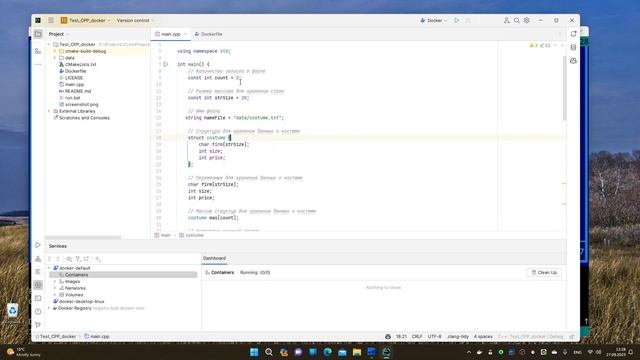Open IDE settings gear

(x=527, y=20)
